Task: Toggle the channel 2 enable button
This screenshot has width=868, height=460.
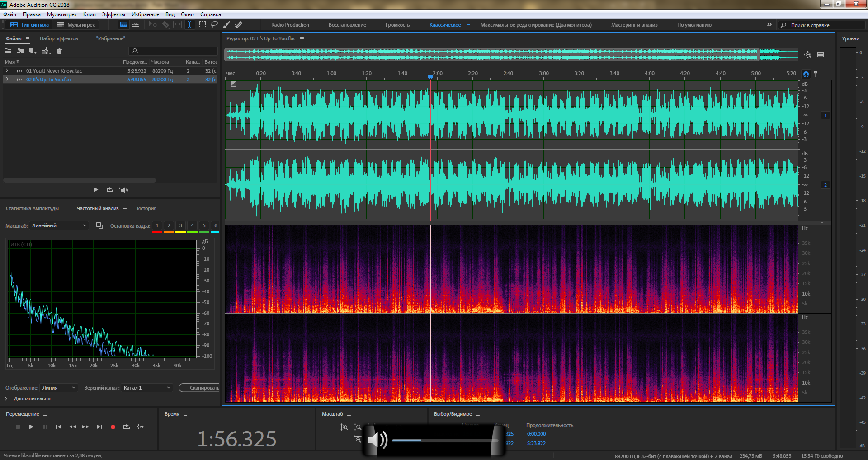Action: click(826, 185)
